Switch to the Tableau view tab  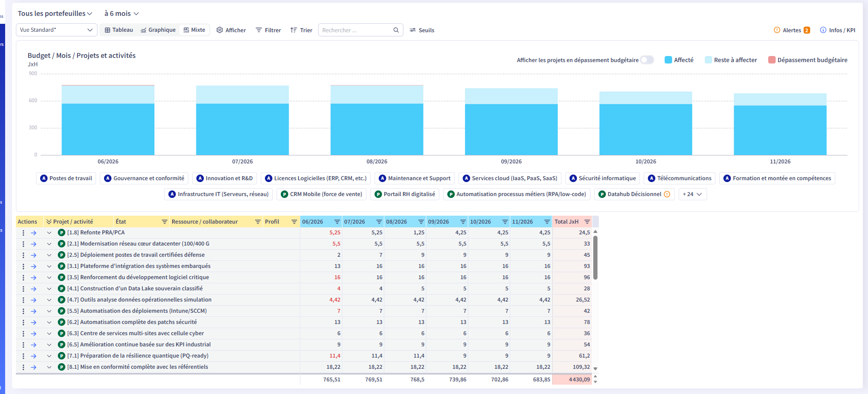click(119, 30)
